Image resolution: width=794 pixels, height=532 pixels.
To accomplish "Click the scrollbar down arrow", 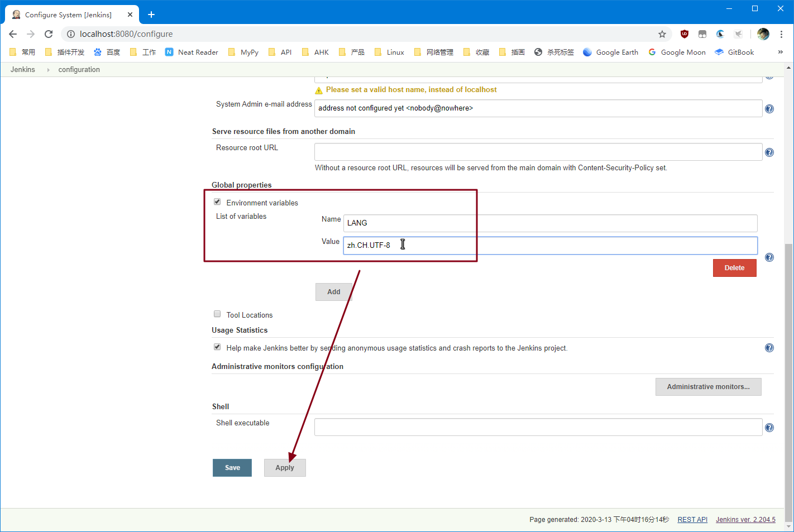I will click(x=788, y=526).
